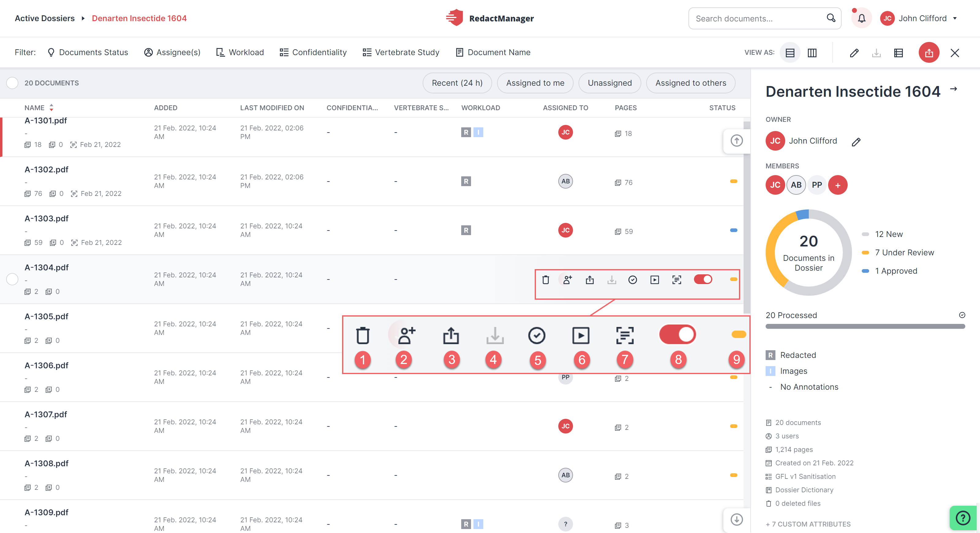Toggle the Assigned to others quick filter
Image resolution: width=980 pixels, height=533 pixels.
point(691,83)
